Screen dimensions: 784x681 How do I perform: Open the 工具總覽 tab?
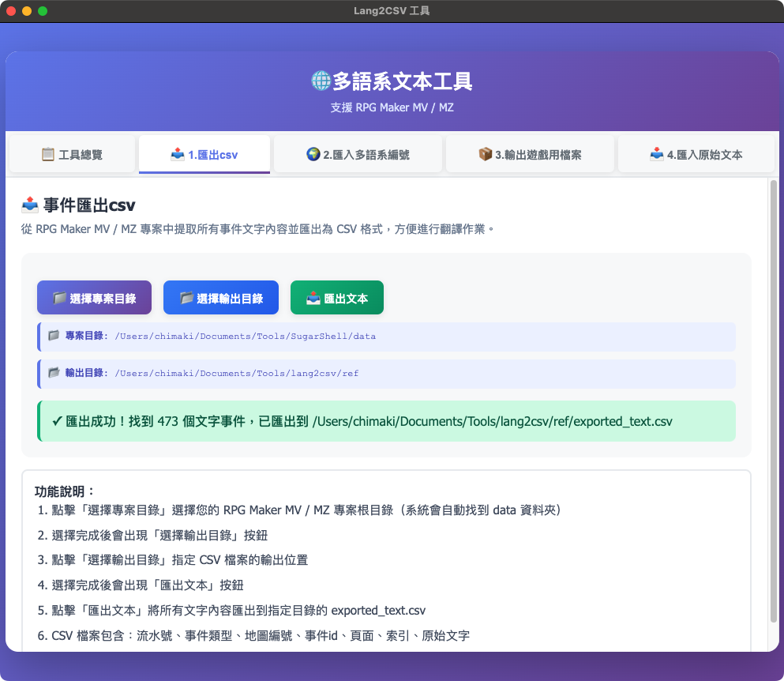pyautogui.click(x=72, y=154)
